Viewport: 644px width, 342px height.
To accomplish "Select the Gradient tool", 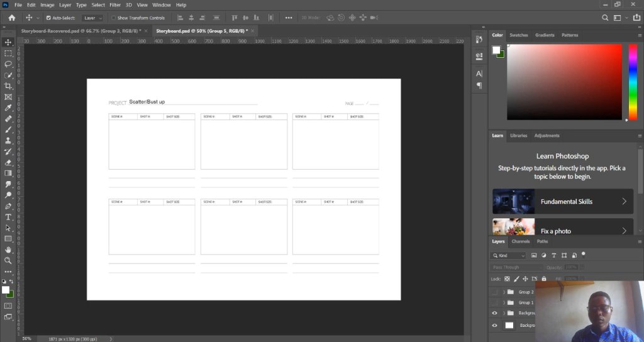I will tap(8, 174).
